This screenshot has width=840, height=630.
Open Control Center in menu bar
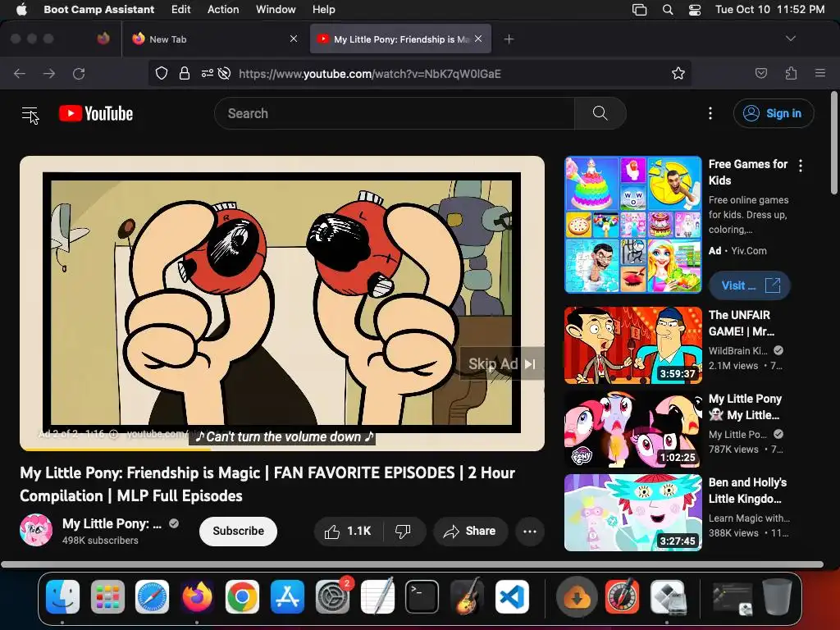(695, 9)
